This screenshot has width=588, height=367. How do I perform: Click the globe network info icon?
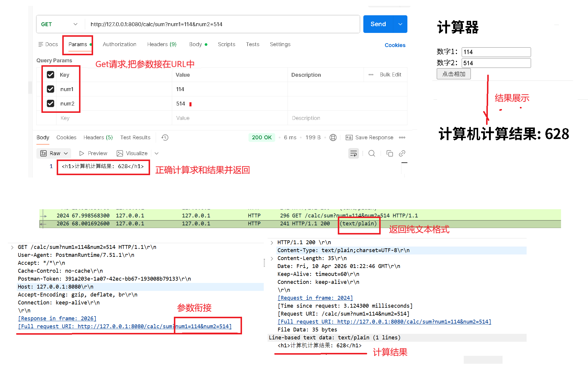point(333,138)
